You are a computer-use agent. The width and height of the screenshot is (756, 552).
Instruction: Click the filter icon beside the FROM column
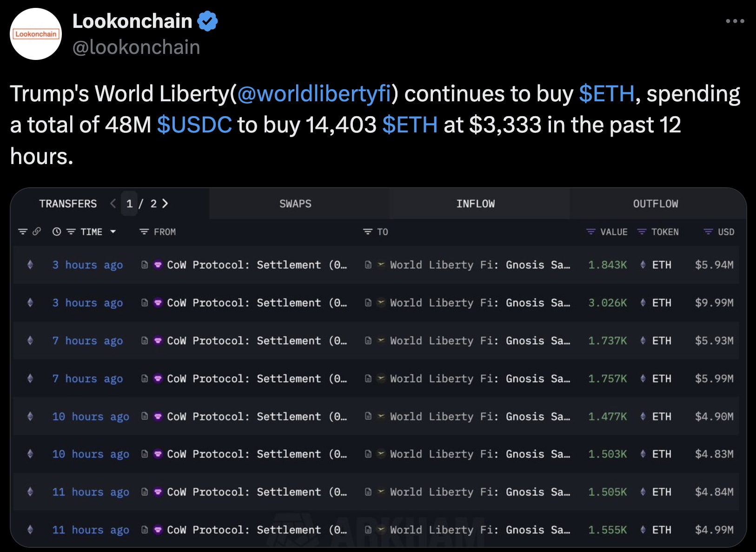(144, 232)
